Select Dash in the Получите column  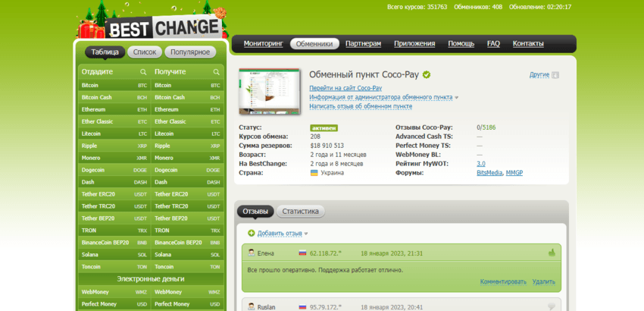(x=187, y=182)
